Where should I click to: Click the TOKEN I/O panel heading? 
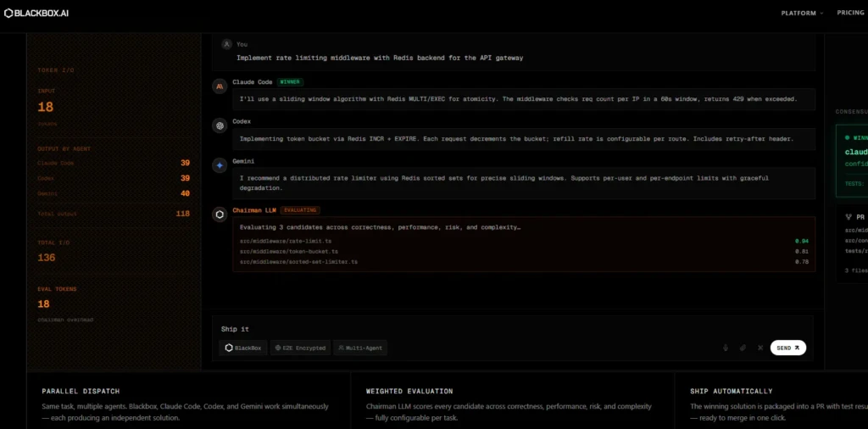56,70
